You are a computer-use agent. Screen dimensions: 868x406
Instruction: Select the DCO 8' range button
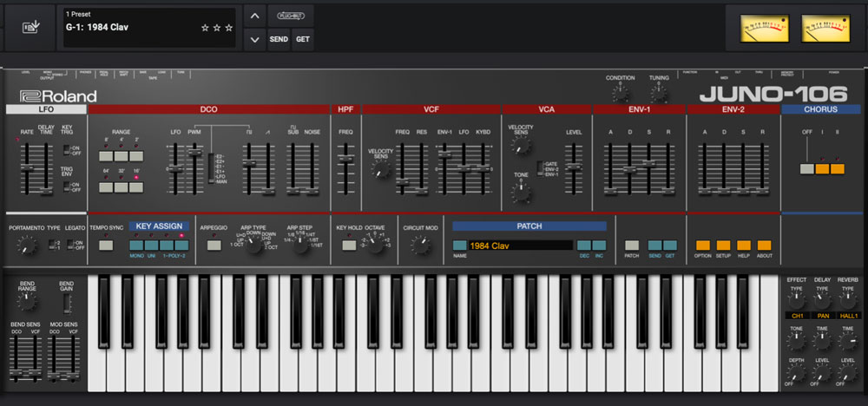pyautogui.click(x=106, y=156)
